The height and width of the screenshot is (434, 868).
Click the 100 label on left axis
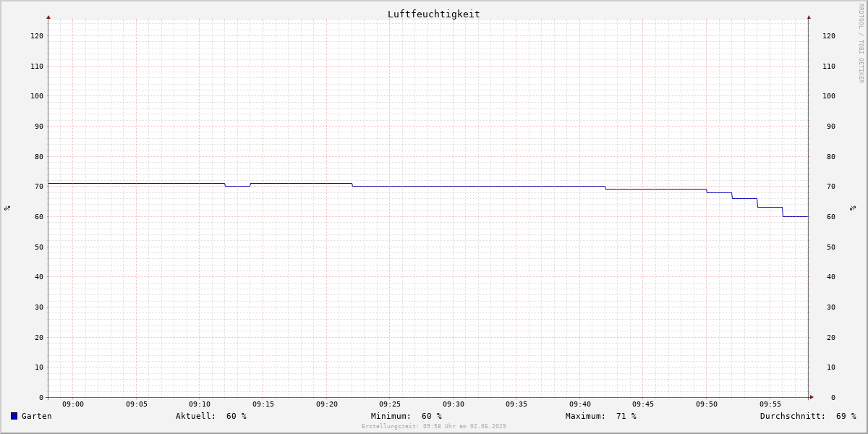[x=37, y=95]
